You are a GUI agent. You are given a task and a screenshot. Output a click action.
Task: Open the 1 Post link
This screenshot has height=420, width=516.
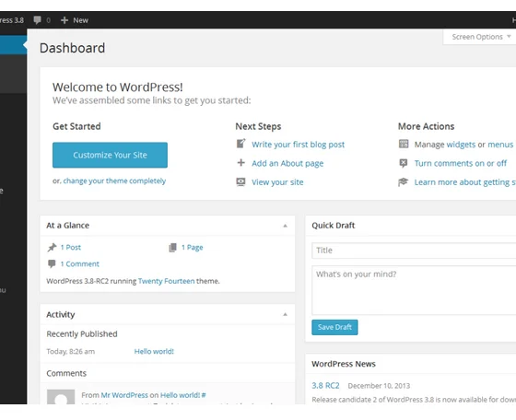tap(70, 248)
